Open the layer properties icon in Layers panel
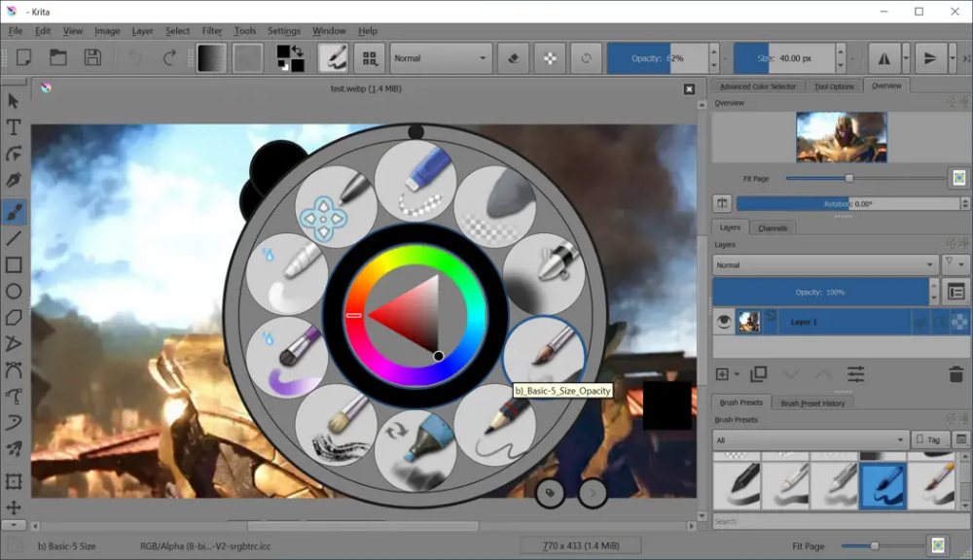Screen dimensions: 973x560 [x=958, y=292]
